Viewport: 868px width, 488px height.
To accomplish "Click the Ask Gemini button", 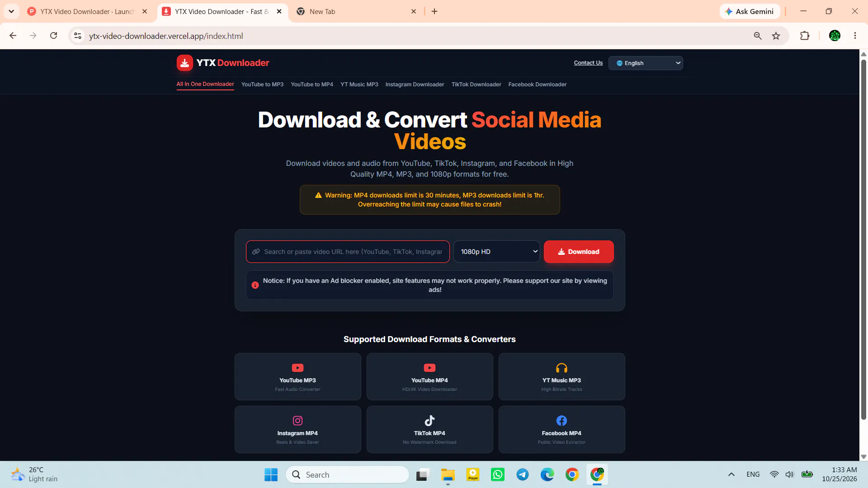I will pos(750,11).
